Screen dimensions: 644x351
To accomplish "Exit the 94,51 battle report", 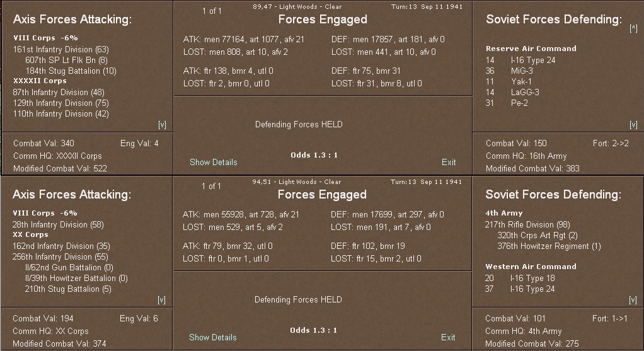I will click(449, 337).
